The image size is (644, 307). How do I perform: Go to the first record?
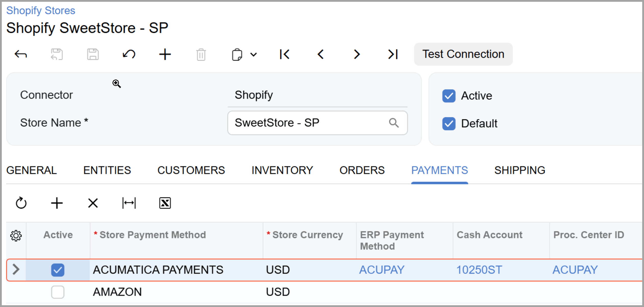click(284, 54)
